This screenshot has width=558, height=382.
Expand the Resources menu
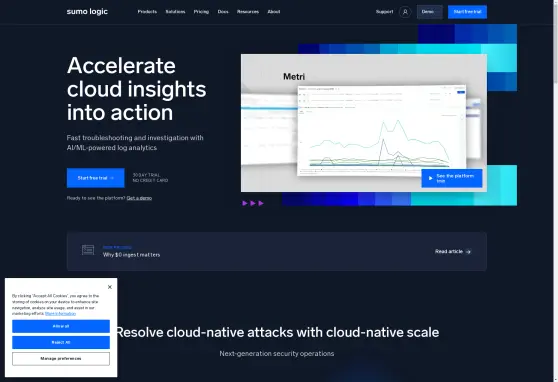(x=248, y=12)
